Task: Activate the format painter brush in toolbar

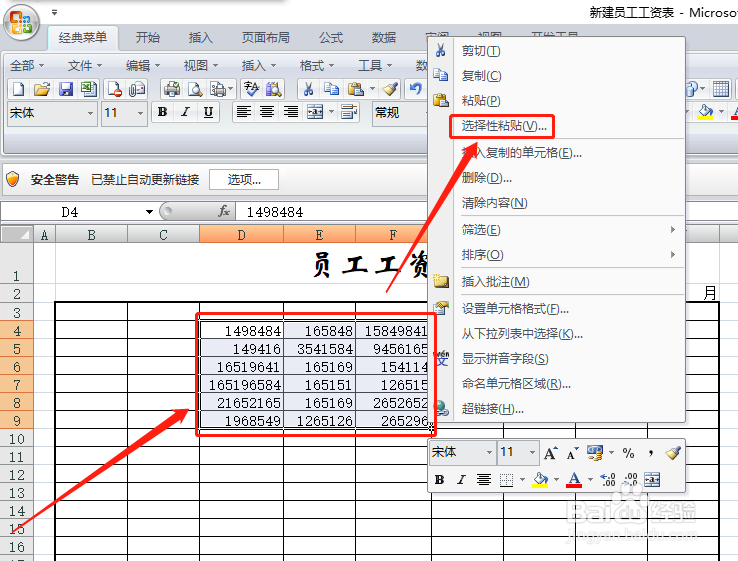Action: [x=390, y=89]
